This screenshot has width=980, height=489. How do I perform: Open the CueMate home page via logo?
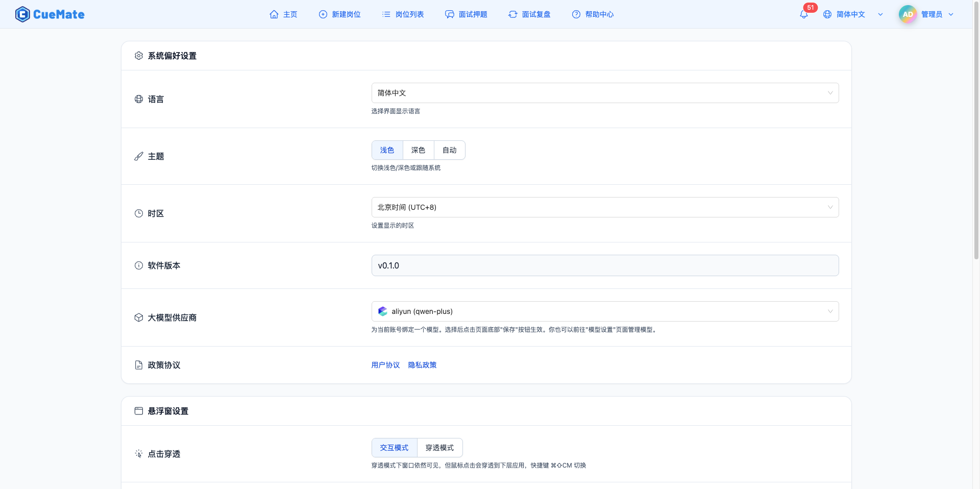coord(50,14)
